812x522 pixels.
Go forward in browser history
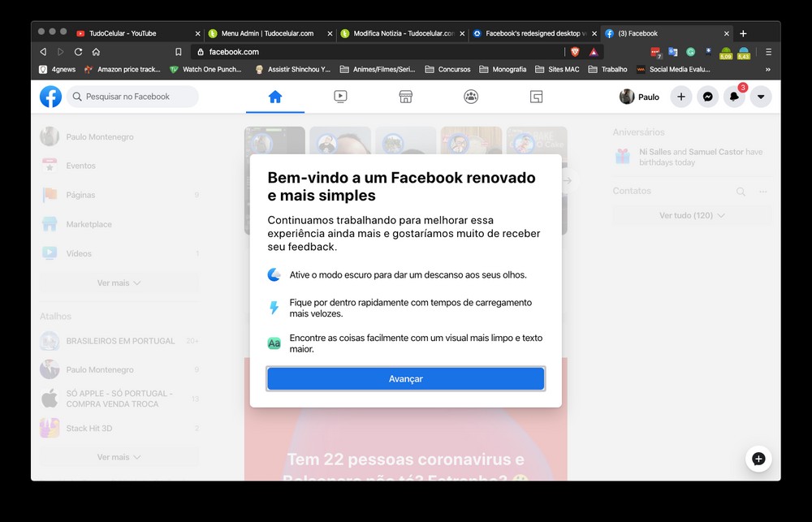pos(61,52)
